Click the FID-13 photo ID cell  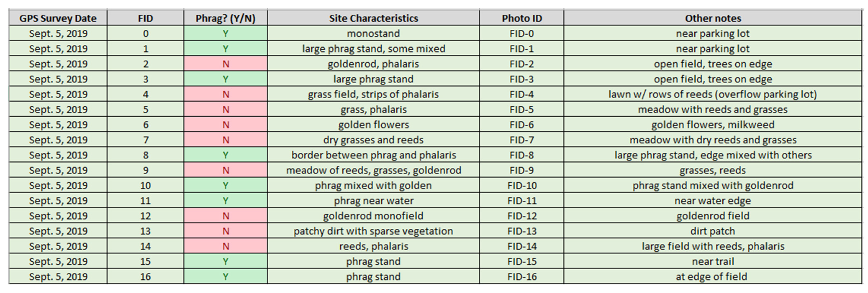click(x=522, y=231)
